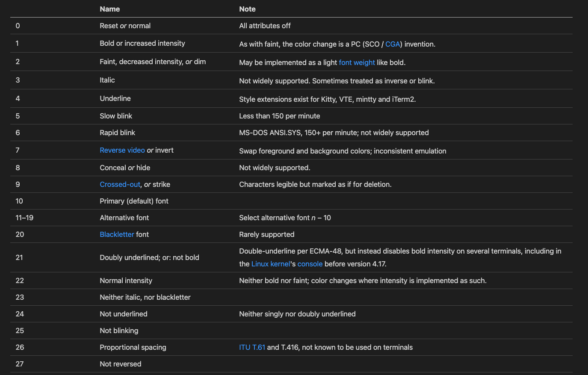Image resolution: width=588 pixels, height=375 pixels.
Task: Follow the Linux kernel link
Action: click(x=271, y=264)
